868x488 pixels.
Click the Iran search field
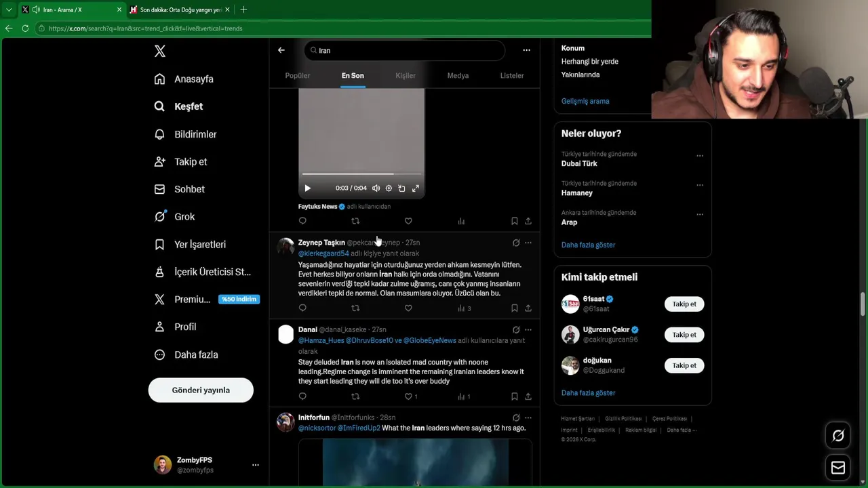pos(404,50)
